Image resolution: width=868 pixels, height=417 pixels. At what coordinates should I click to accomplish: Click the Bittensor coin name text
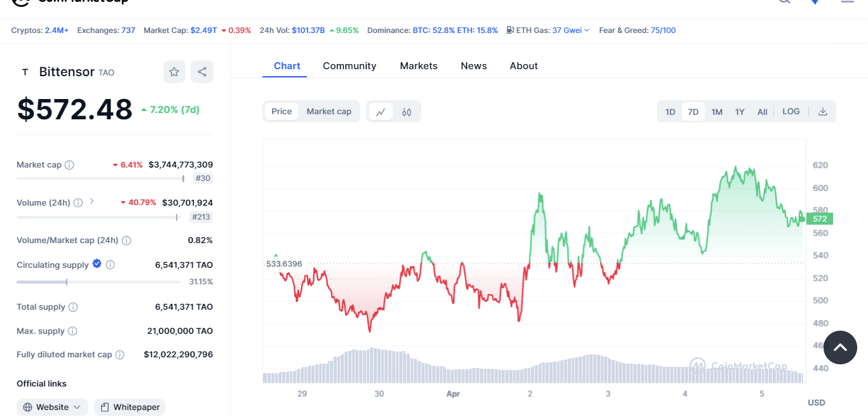coord(67,72)
